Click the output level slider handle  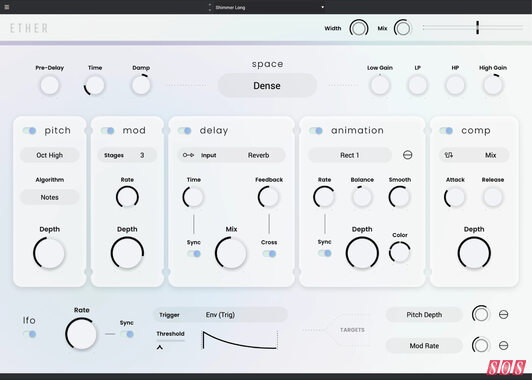tap(477, 27)
